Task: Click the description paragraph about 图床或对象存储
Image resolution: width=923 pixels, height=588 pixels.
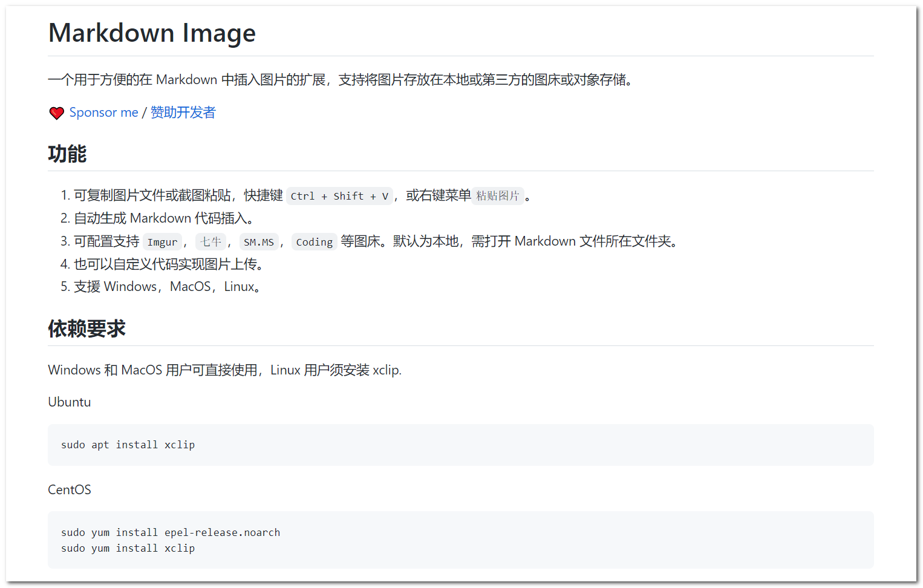Action: 342,80
